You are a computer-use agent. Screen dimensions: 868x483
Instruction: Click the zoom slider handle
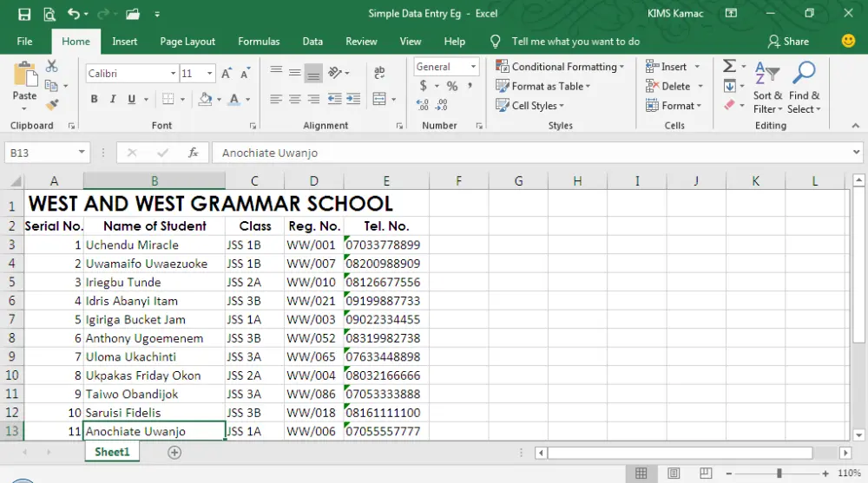click(779, 473)
